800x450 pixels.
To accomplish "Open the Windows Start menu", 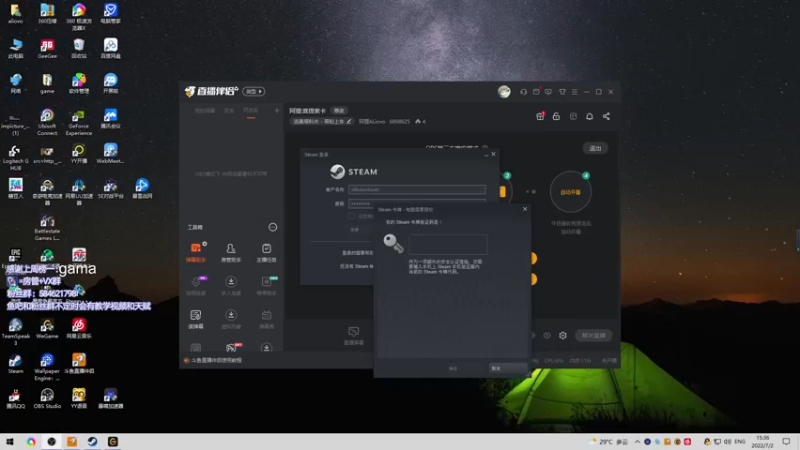I will [10, 441].
